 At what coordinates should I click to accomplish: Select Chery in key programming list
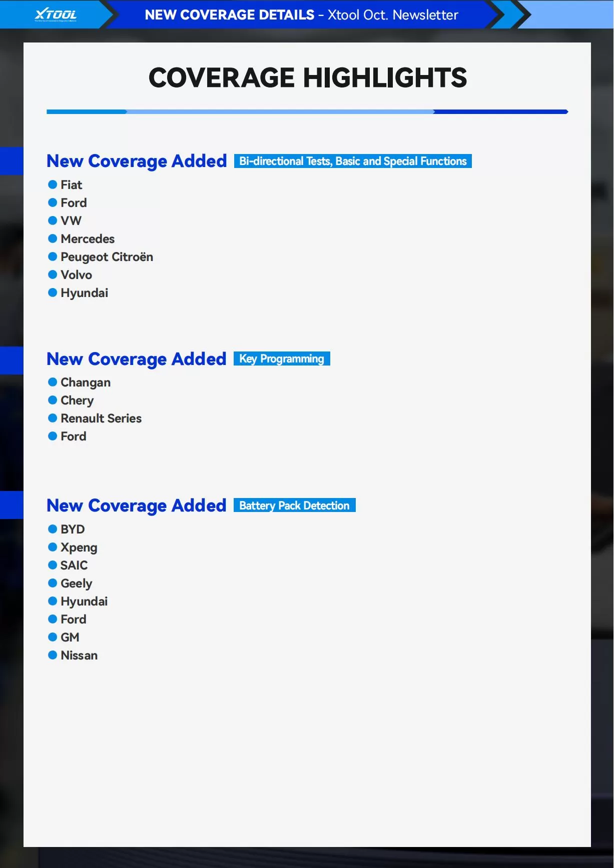(x=77, y=400)
